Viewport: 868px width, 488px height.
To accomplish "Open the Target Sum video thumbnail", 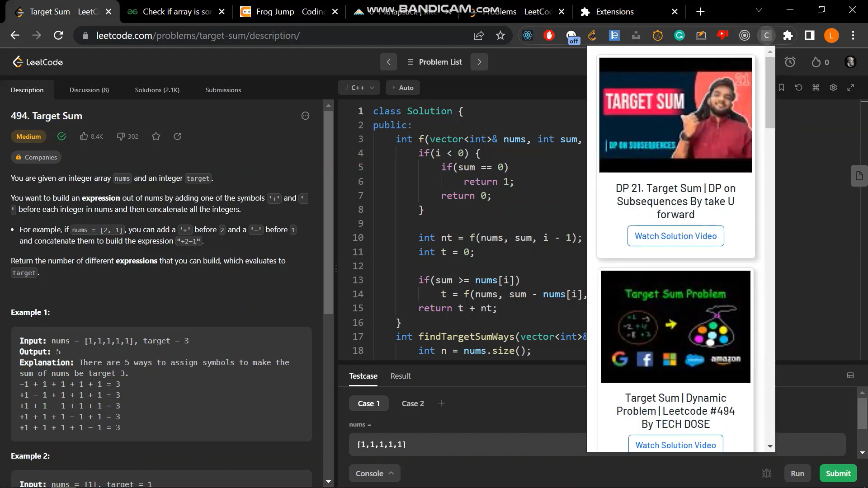I will click(x=675, y=115).
